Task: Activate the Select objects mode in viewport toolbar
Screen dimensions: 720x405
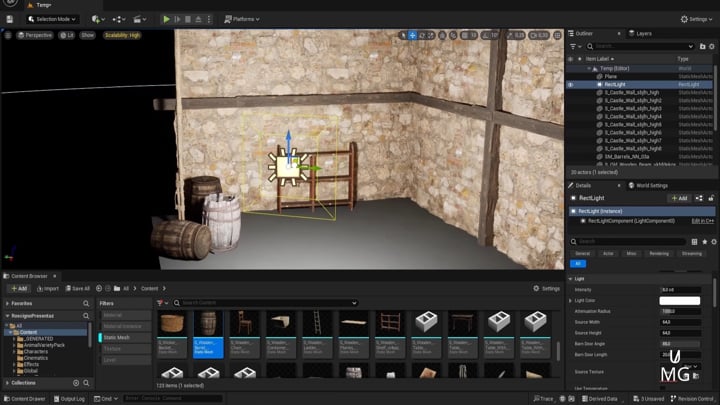Action: tap(403, 35)
